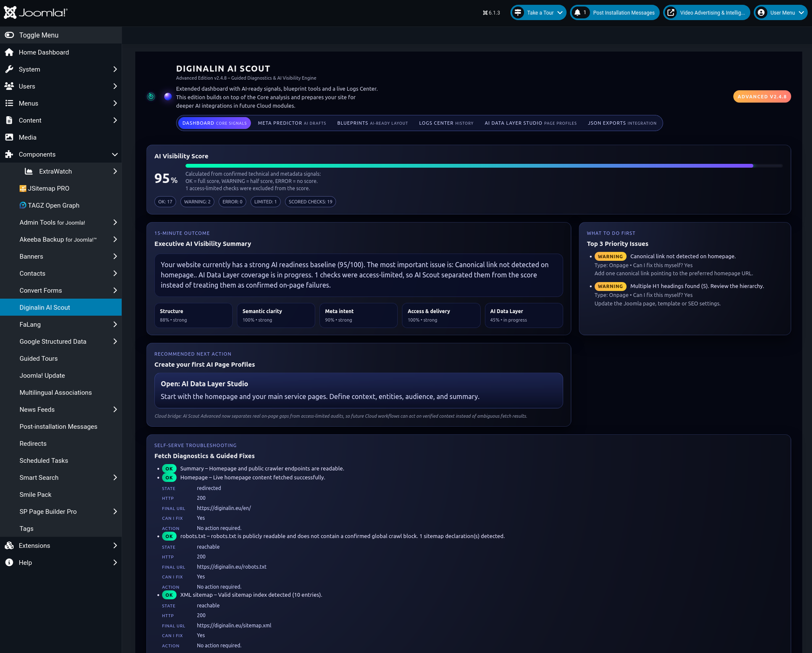Click the Take a Tour signpost icon
Viewport: 812px width, 653px height.
tap(518, 13)
